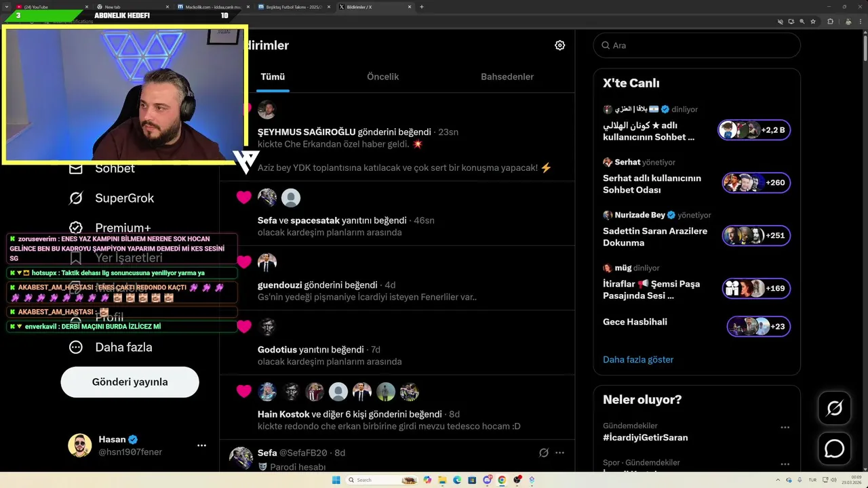Click Chrome icon in taskbar
The height and width of the screenshot is (488, 868).
tap(502, 480)
